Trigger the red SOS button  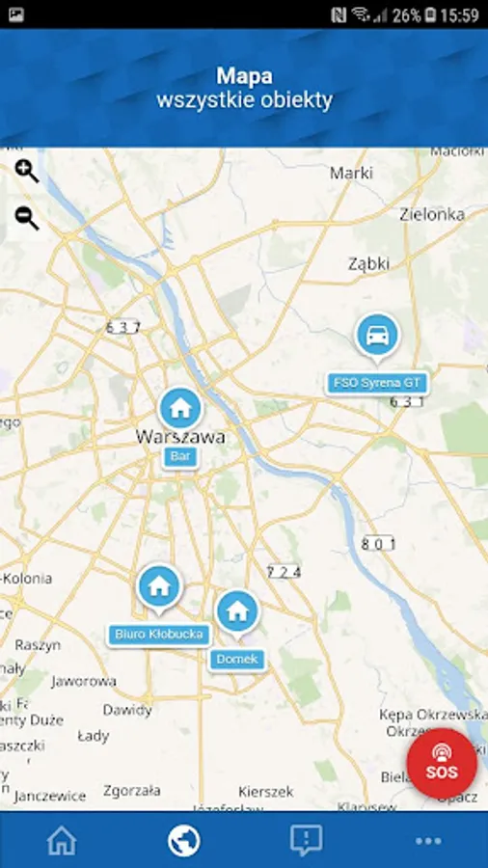(442, 764)
